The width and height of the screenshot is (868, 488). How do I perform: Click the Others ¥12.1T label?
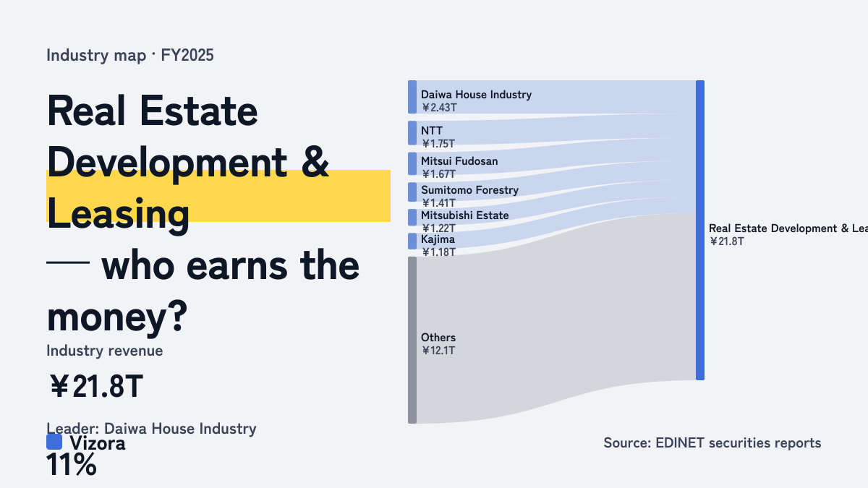click(438, 343)
